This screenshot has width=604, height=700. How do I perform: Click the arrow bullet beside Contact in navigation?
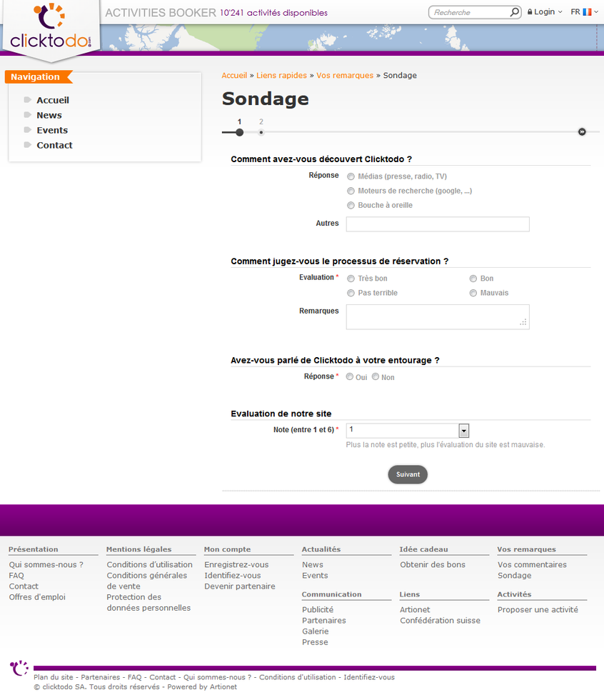point(28,144)
